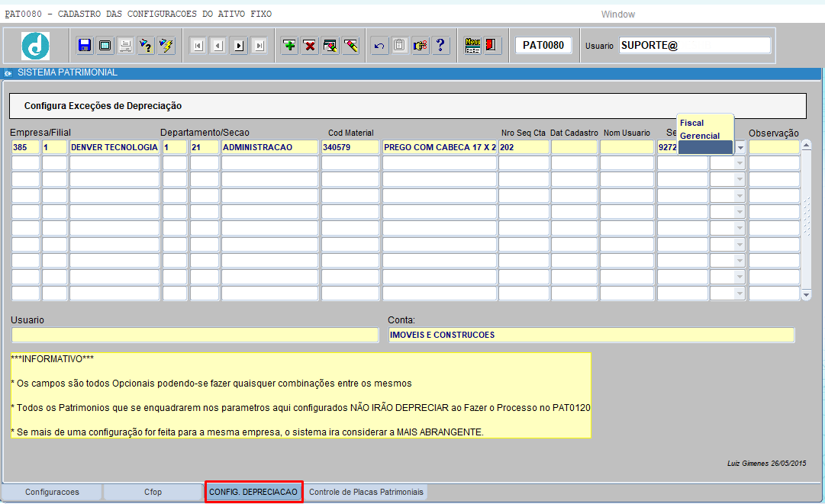
Task: Open the type dropdown in second grid row
Action: (740, 163)
